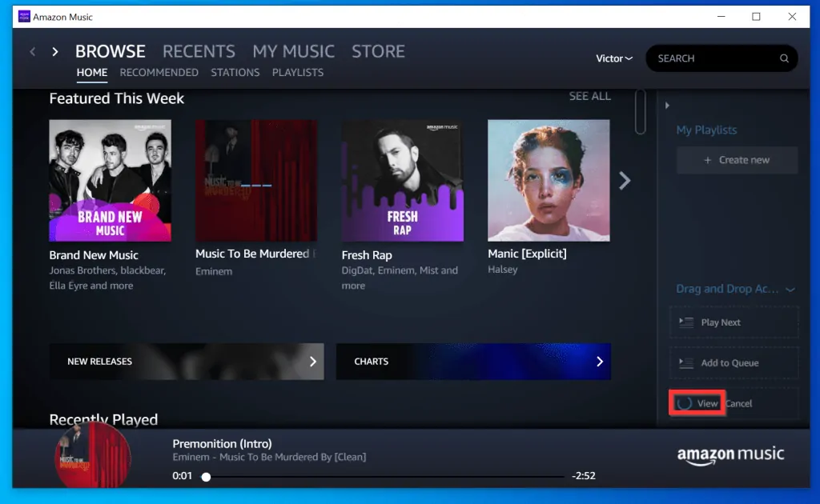Open the Manic [Explicit] cover thumbnail
820x504 pixels.
tap(549, 181)
